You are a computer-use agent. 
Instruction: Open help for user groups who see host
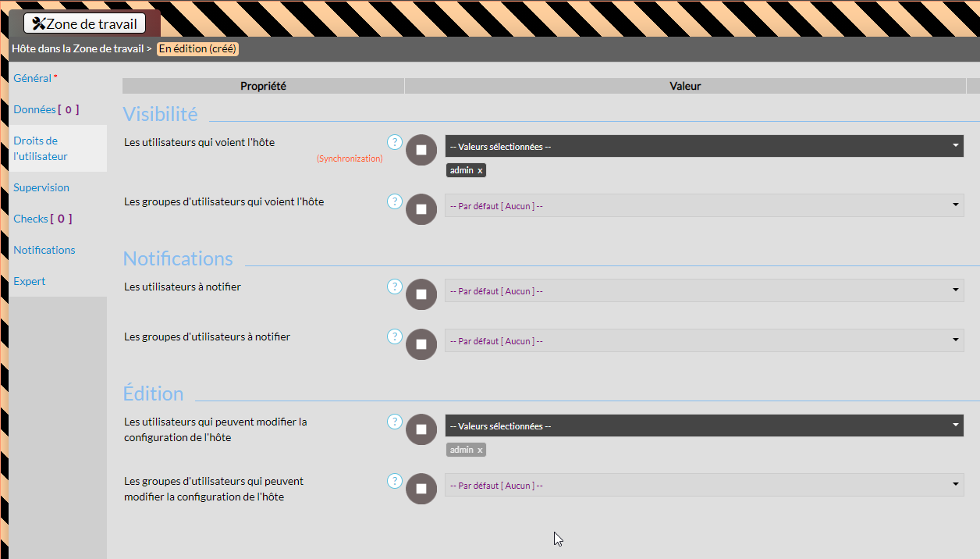395,201
